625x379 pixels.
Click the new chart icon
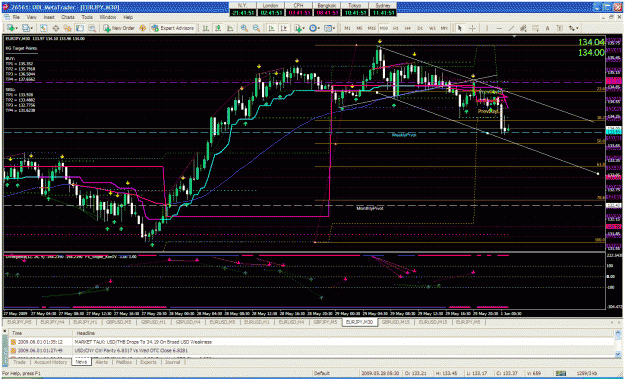pyautogui.click(x=10, y=28)
